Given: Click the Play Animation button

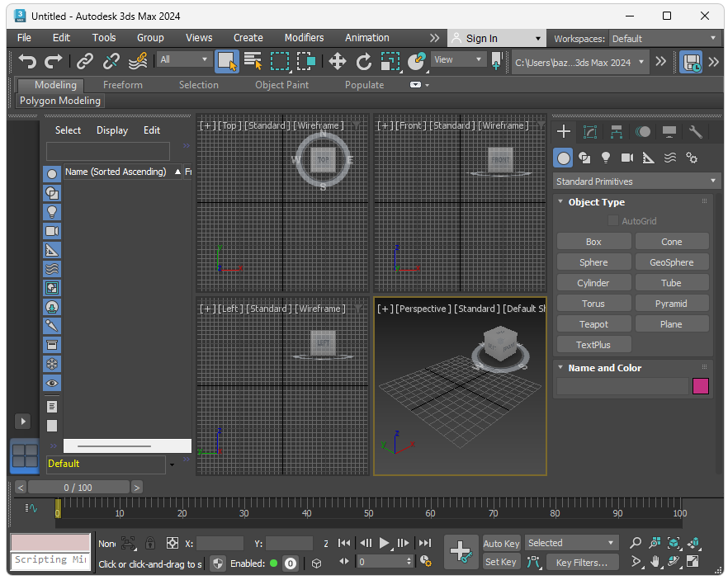Looking at the screenshot, I should click(384, 543).
